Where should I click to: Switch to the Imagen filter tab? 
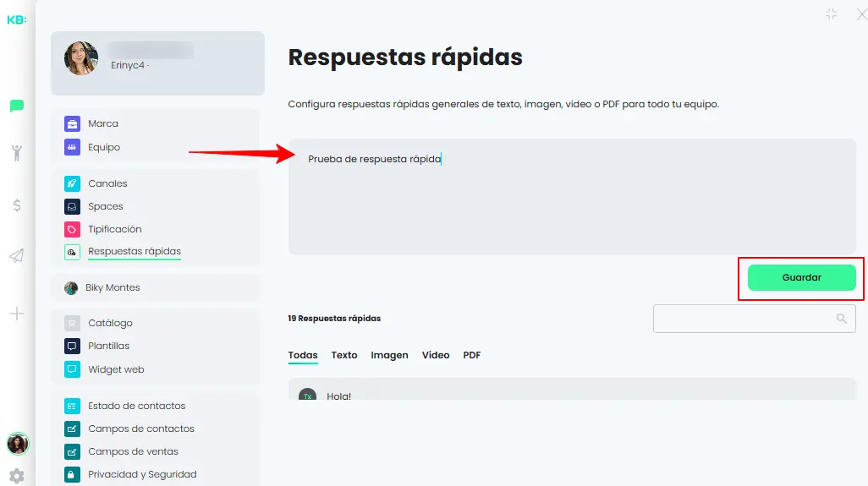(x=389, y=355)
